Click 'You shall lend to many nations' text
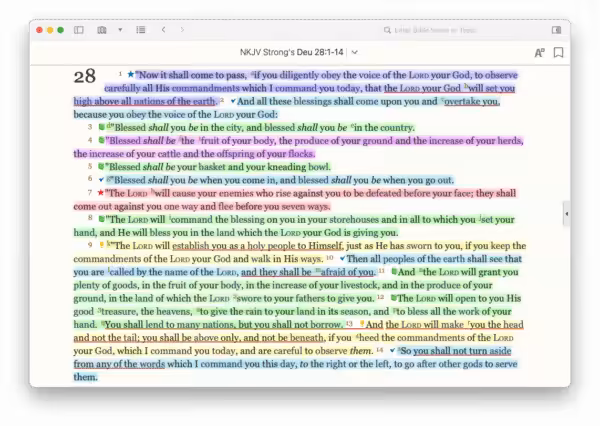 [x=170, y=325]
